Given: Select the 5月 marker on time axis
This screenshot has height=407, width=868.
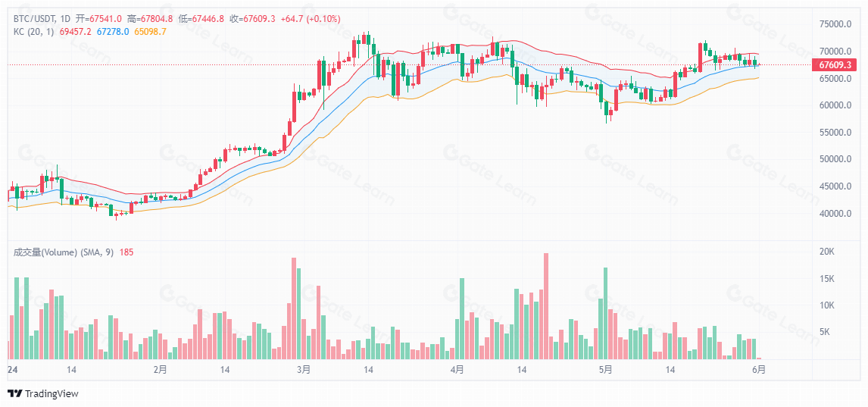Looking at the screenshot, I should (604, 370).
